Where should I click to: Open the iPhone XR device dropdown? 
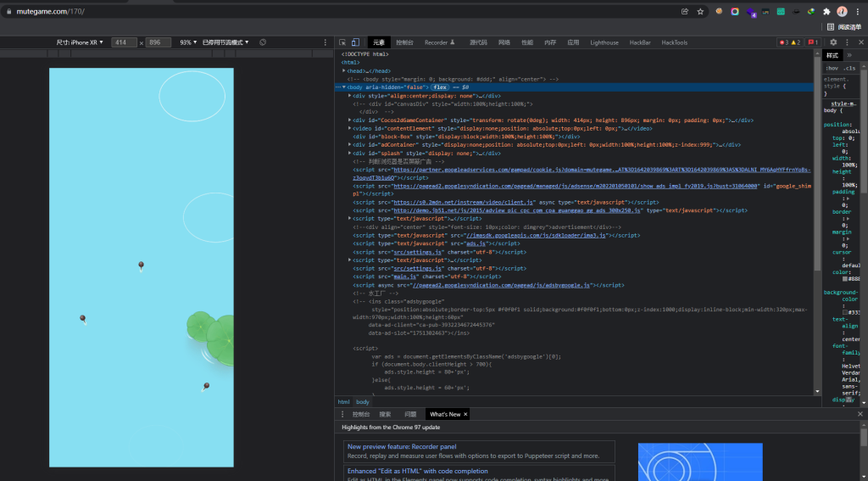[x=81, y=42]
